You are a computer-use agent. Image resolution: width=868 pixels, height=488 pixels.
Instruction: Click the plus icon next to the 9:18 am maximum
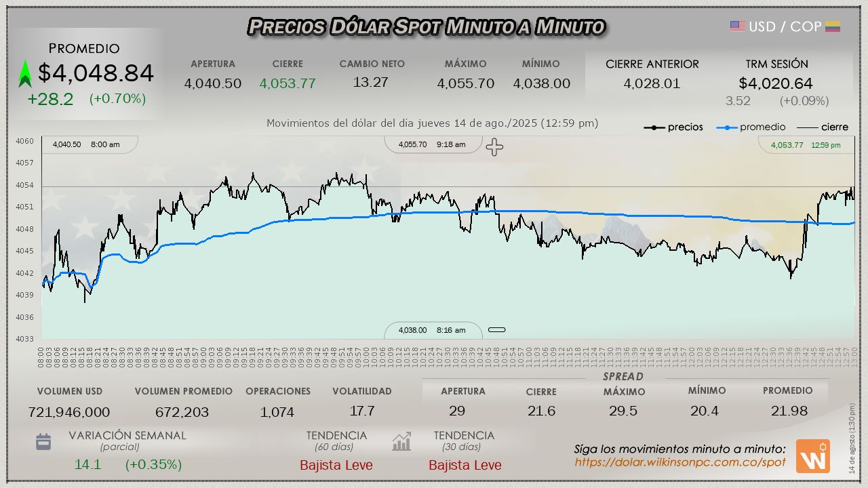coord(494,146)
